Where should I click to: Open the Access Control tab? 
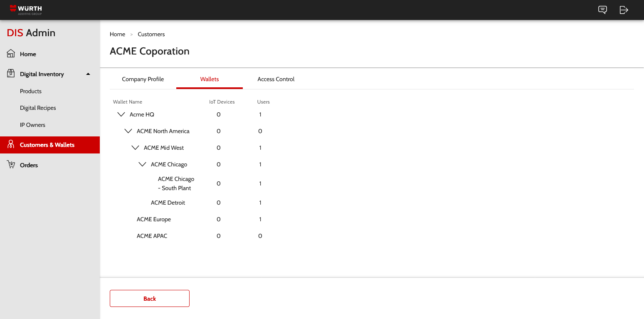[x=276, y=79]
